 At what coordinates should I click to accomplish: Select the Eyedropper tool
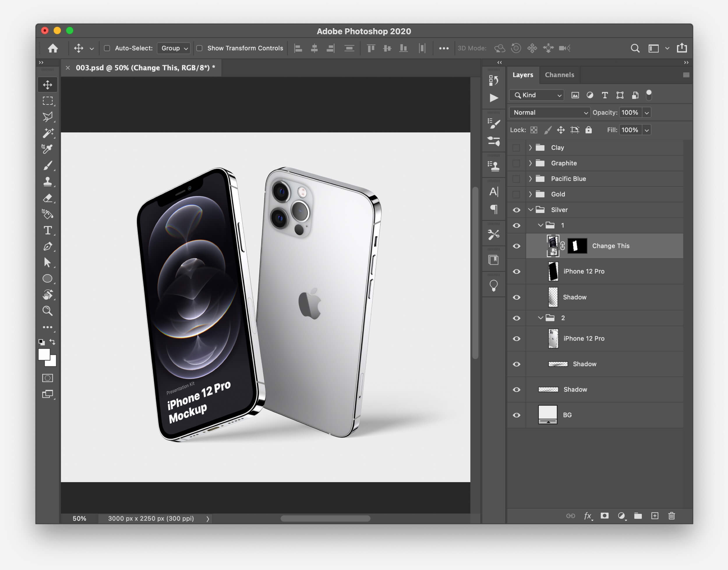(47, 149)
